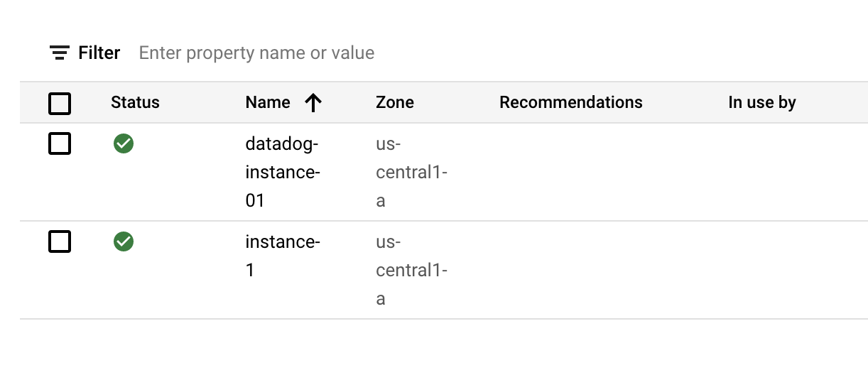The width and height of the screenshot is (868, 375).
Task: Click the green status checkmark for instance-1
Action: tap(124, 242)
